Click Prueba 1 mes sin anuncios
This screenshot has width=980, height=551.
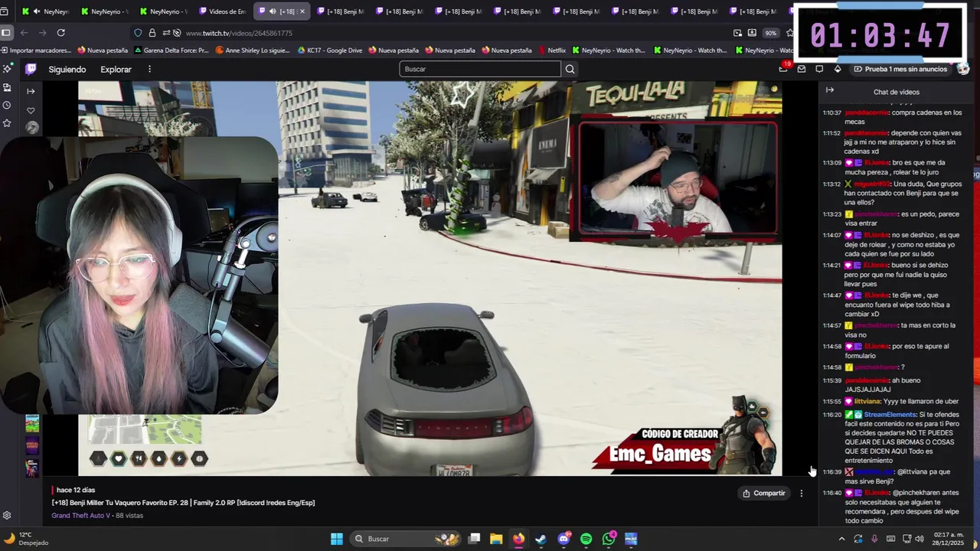coord(900,69)
